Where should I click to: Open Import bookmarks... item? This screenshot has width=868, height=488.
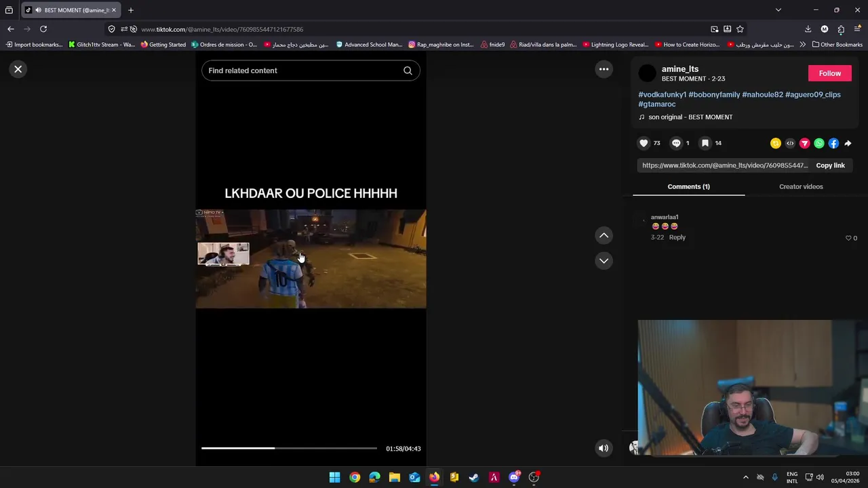(34, 45)
